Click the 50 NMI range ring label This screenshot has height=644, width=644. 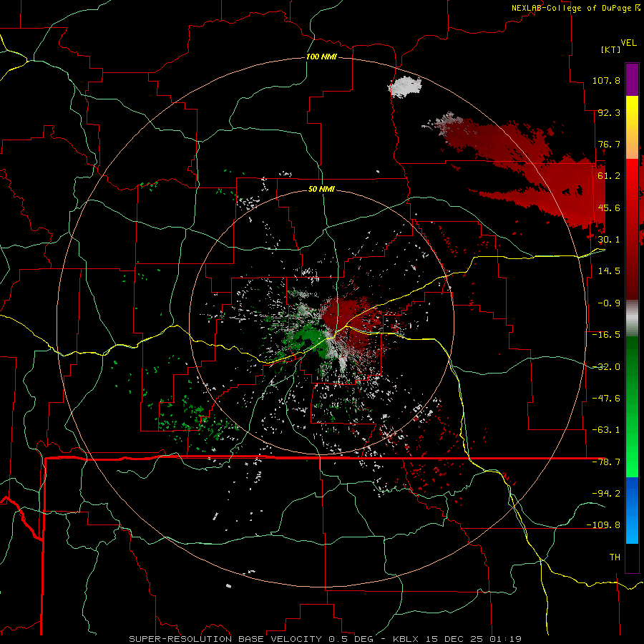pyautogui.click(x=321, y=189)
